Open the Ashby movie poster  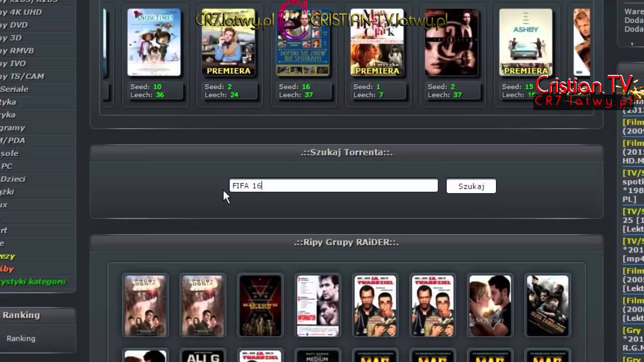click(526, 42)
